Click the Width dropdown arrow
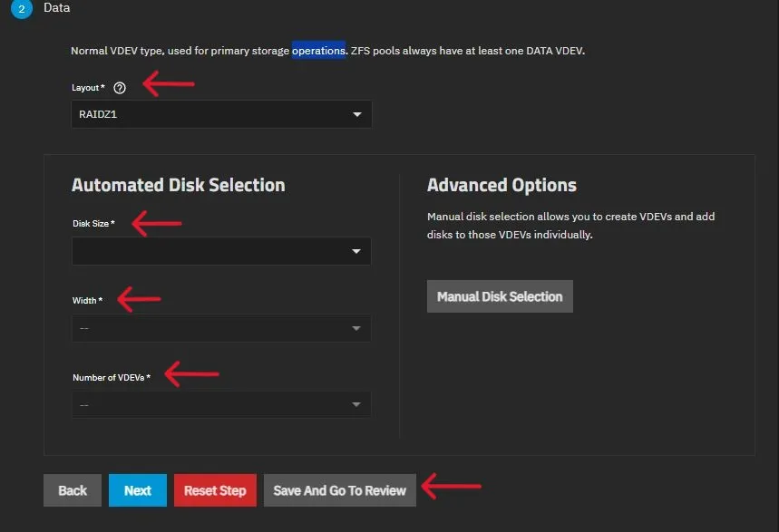Viewport: 779px width, 532px height. point(355,328)
